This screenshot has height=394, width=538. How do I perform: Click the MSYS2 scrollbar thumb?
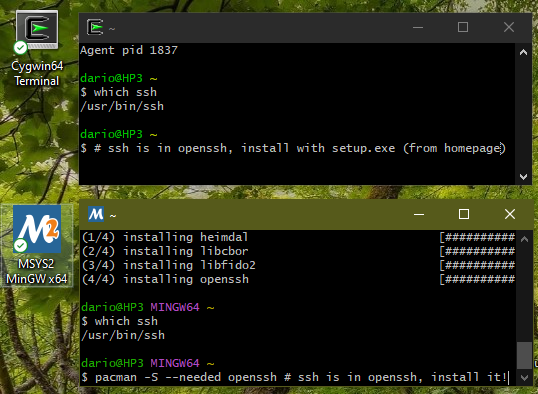click(x=524, y=355)
